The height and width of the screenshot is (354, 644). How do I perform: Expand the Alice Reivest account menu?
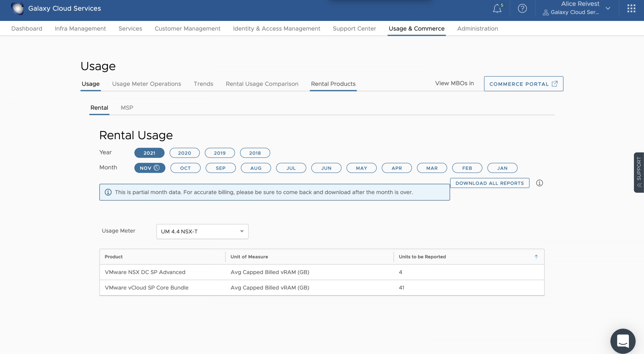pos(608,8)
